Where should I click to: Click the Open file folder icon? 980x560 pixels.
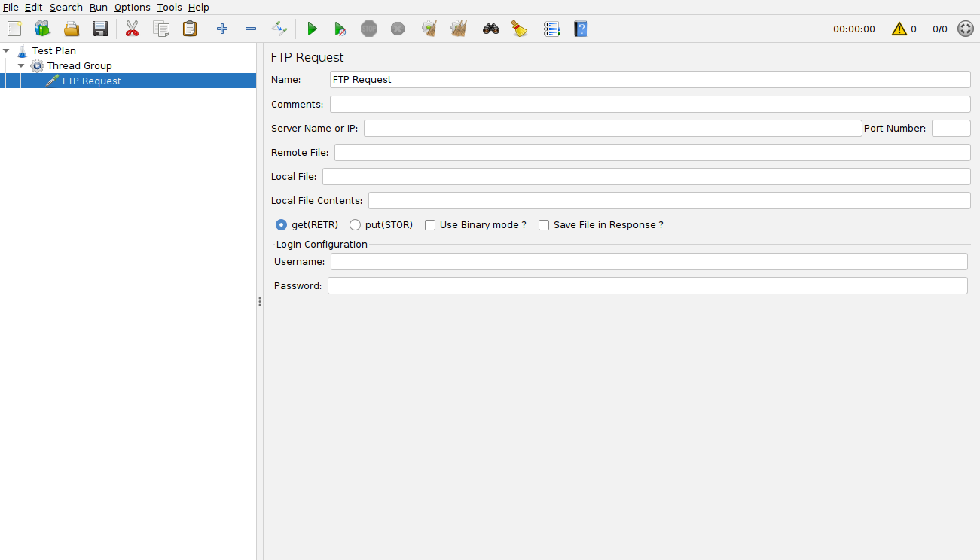click(x=72, y=29)
